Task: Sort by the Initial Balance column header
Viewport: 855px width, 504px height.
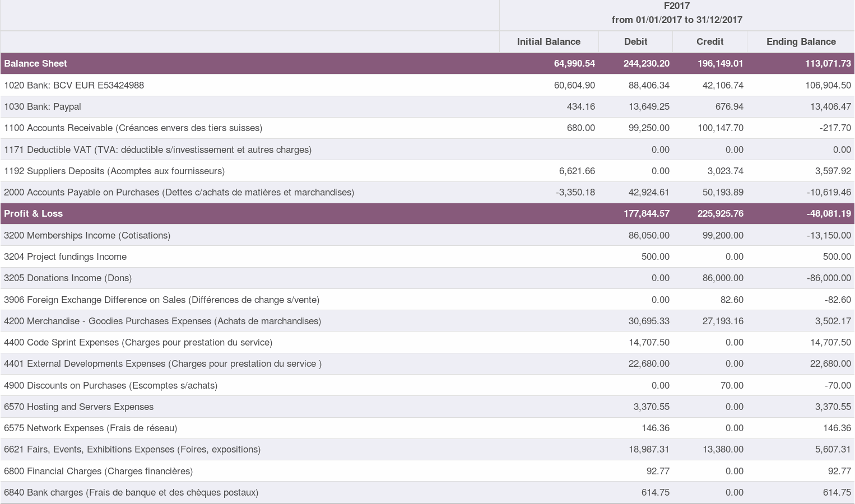Action: 549,41
